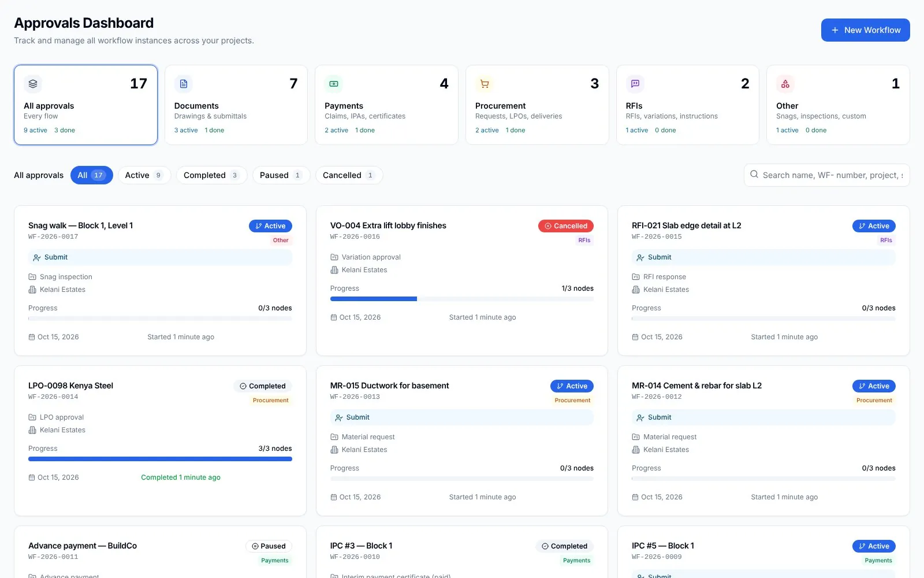Select the Payments summary card

(386, 105)
